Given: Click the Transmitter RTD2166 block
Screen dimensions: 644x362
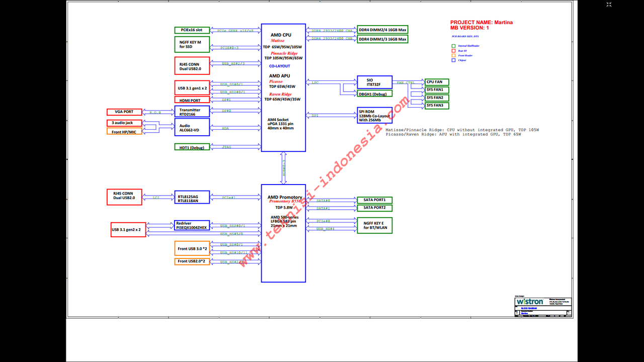Looking at the screenshot, I should click(192, 112).
